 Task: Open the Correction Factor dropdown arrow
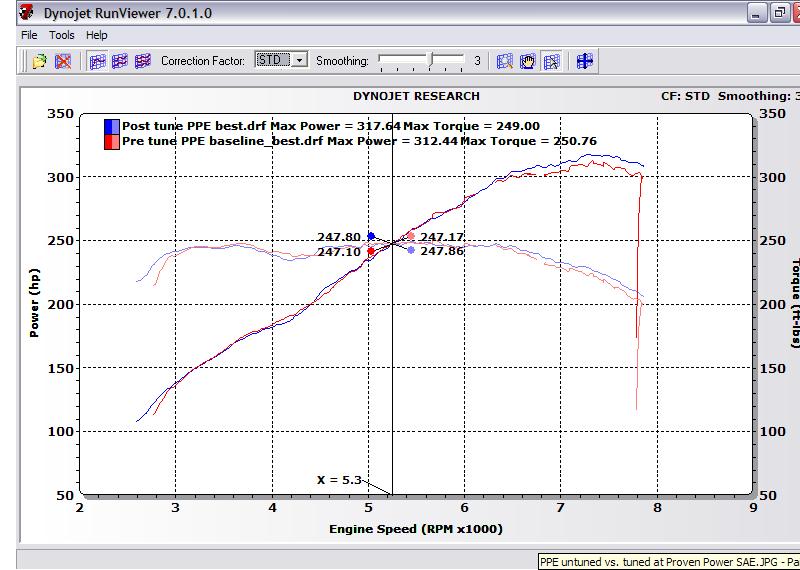(x=300, y=60)
